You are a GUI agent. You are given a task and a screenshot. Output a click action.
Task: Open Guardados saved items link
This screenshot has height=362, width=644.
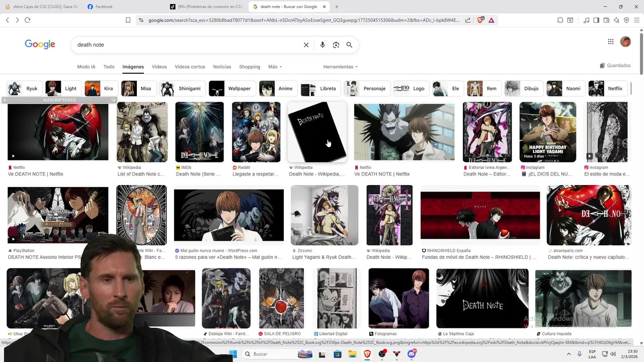coord(615,65)
